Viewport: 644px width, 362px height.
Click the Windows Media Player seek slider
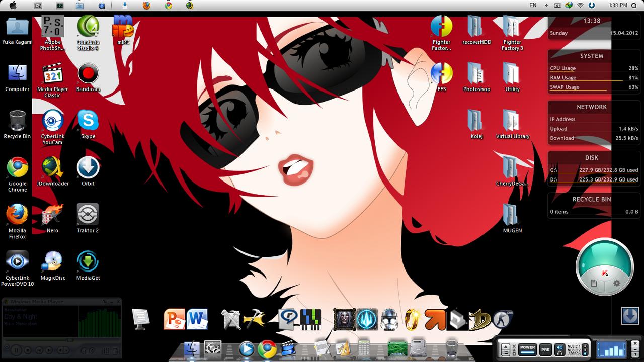[x=38, y=340]
